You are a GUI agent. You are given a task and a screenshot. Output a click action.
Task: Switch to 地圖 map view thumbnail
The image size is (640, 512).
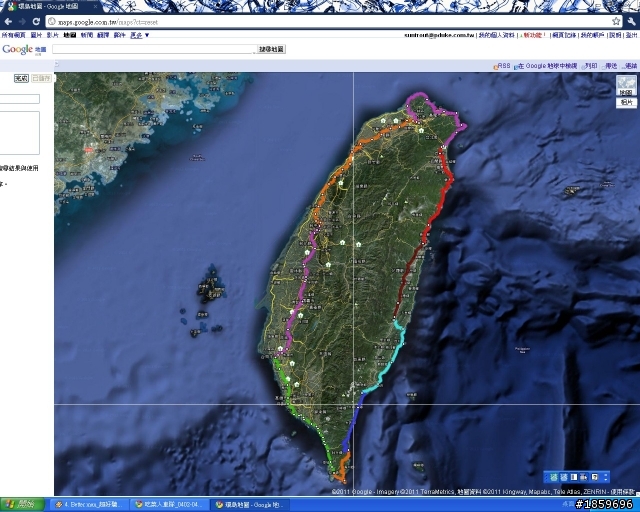coord(626,86)
